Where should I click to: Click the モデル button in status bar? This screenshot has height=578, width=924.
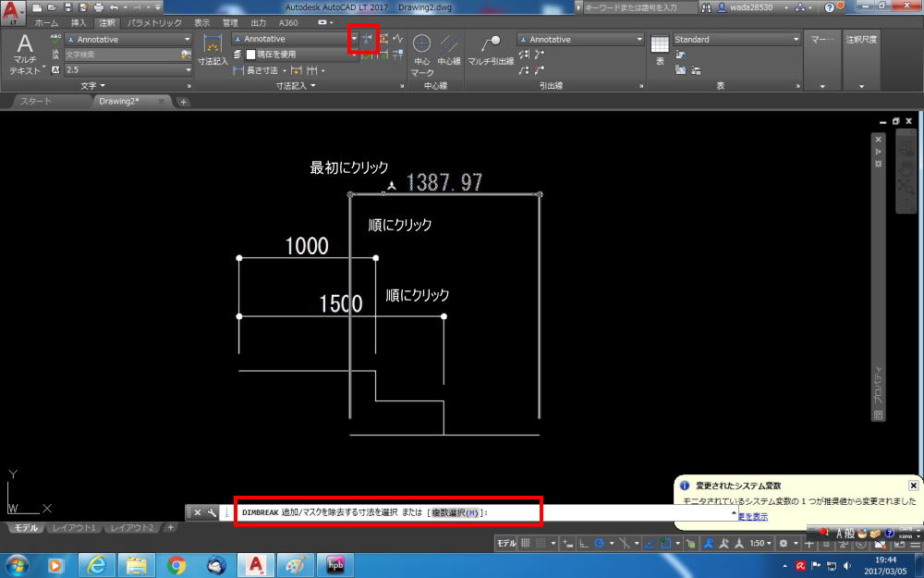506,543
